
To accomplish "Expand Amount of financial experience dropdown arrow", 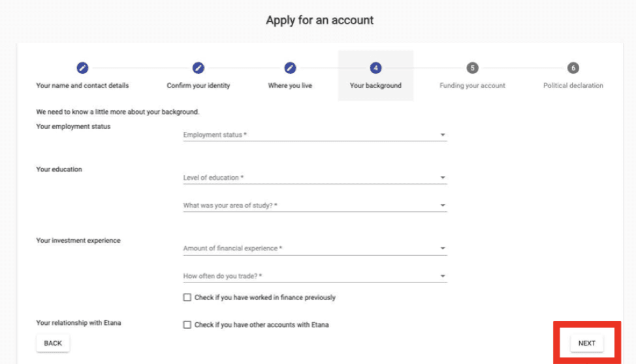I will pyautogui.click(x=443, y=248).
